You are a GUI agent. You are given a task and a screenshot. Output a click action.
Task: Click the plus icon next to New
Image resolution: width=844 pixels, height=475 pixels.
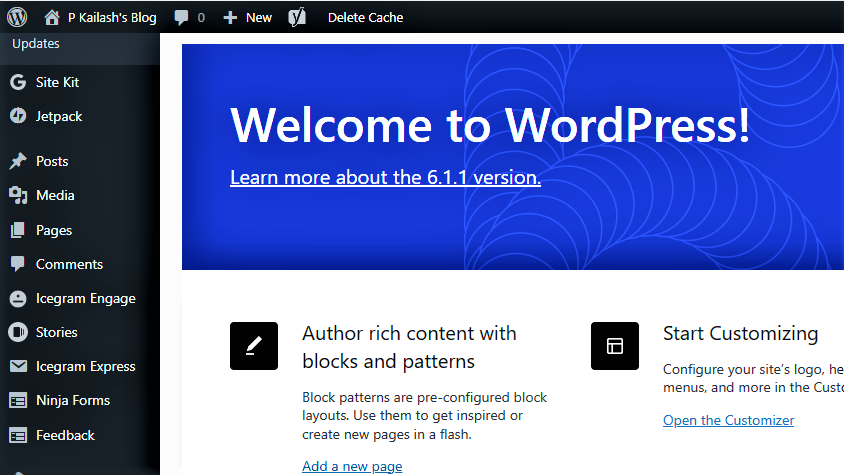point(230,18)
